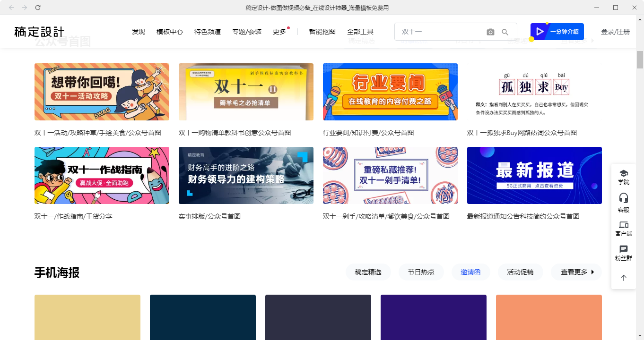The image size is (644, 340).
Task: Open 智能抠图 tool
Action: click(x=322, y=32)
